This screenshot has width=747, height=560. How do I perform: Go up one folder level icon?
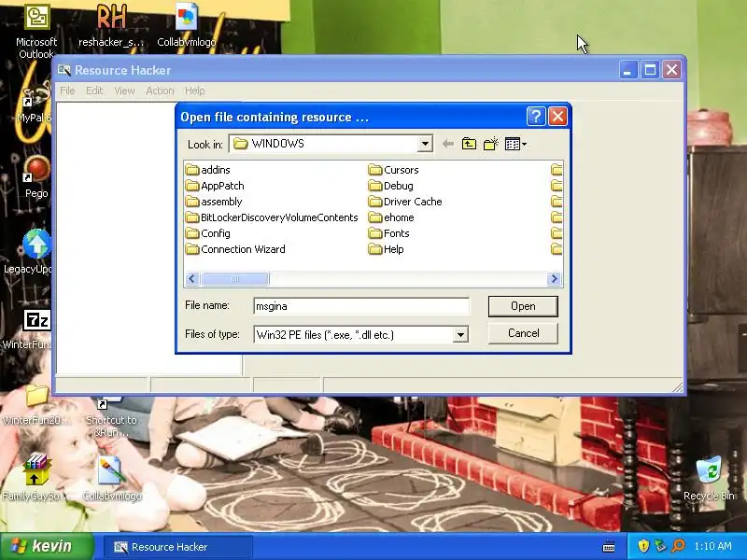click(x=469, y=144)
